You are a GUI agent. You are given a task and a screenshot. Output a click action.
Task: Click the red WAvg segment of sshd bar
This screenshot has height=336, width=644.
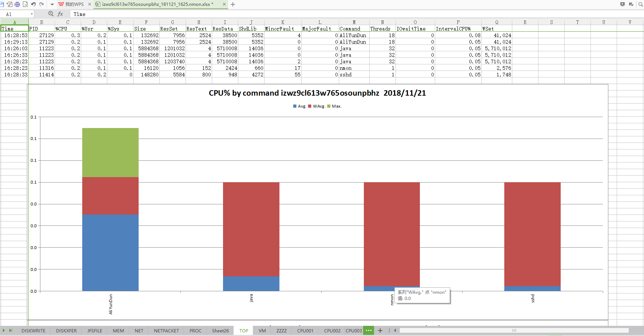click(x=532, y=234)
